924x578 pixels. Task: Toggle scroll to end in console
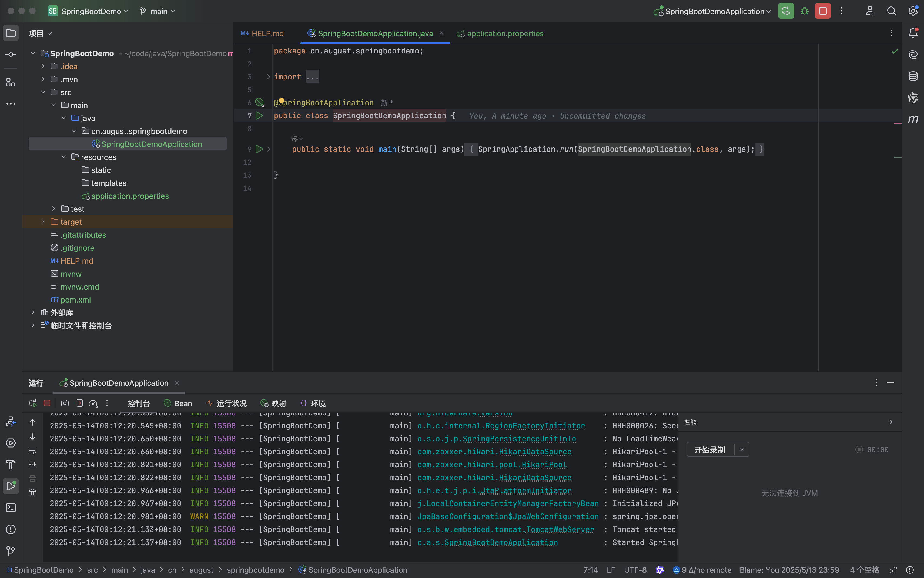[x=32, y=465]
